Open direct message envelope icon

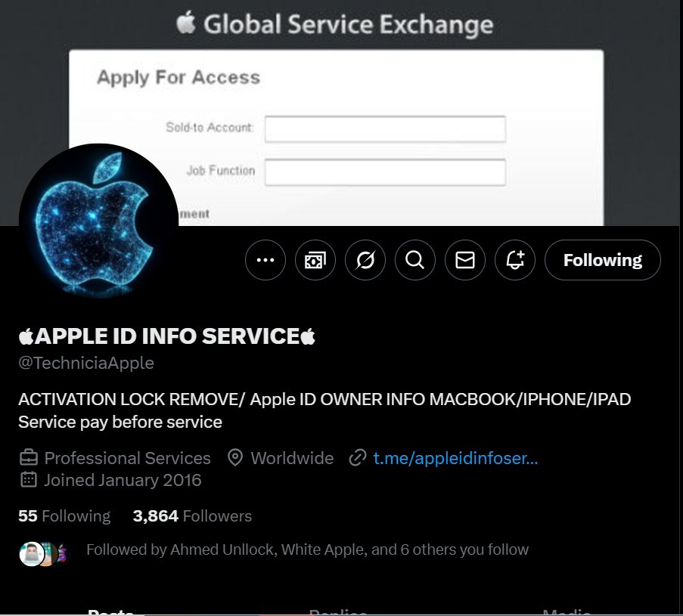tap(464, 260)
